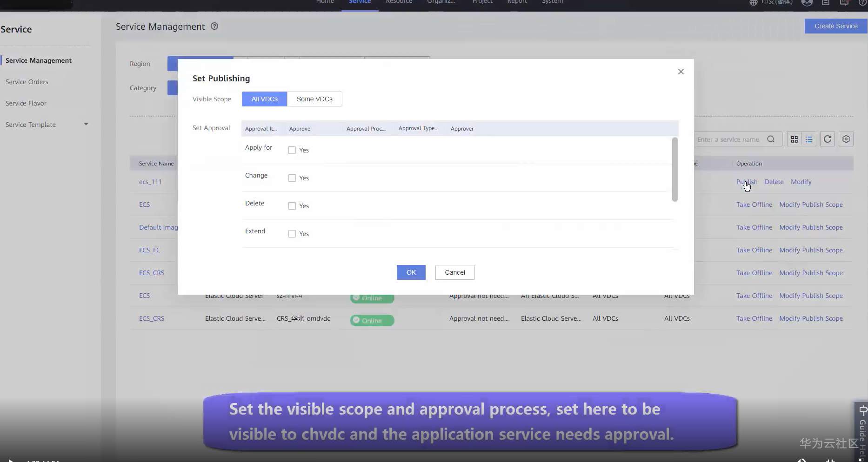Switch to card grid view
This screenshot has width=868, height=462.
pyautogui.click(x=795, y=139)
